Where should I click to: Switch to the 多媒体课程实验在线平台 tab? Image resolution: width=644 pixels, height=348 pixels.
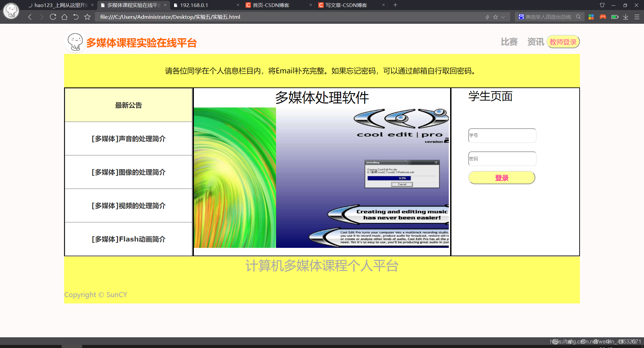pos(133,5)
